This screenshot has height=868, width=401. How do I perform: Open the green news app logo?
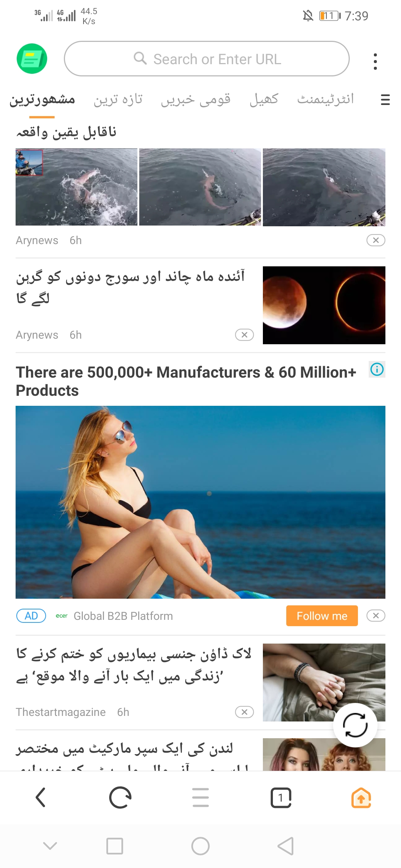32,59
